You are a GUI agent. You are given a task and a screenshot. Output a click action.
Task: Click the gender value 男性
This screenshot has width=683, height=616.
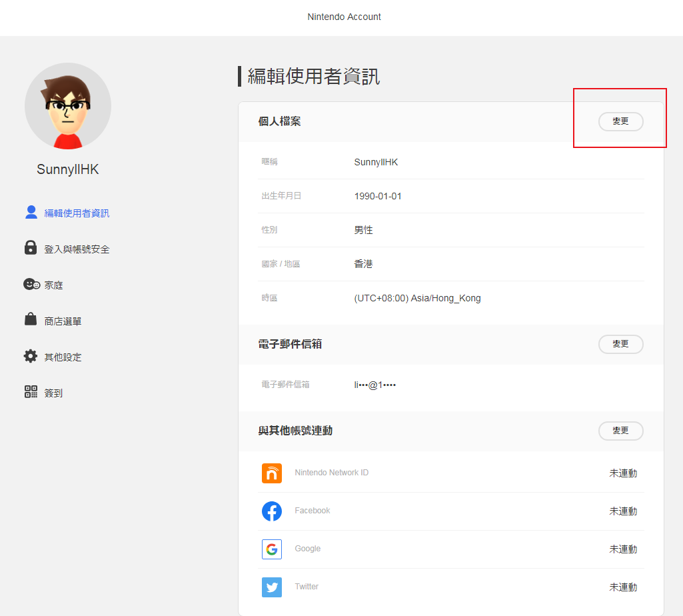coord(363,230)
